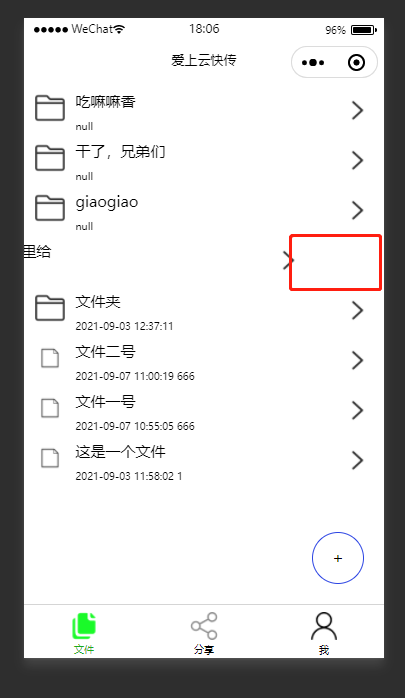This screenshot has height=698, width=405.
Task: Click the 爱上云快传 title text
Action: (x=204, y=60)
